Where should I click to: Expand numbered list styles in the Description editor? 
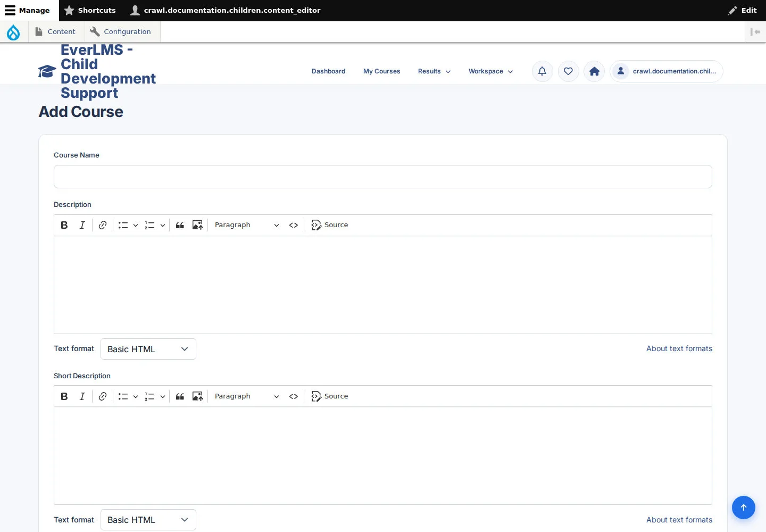click(x=163, y=225)
